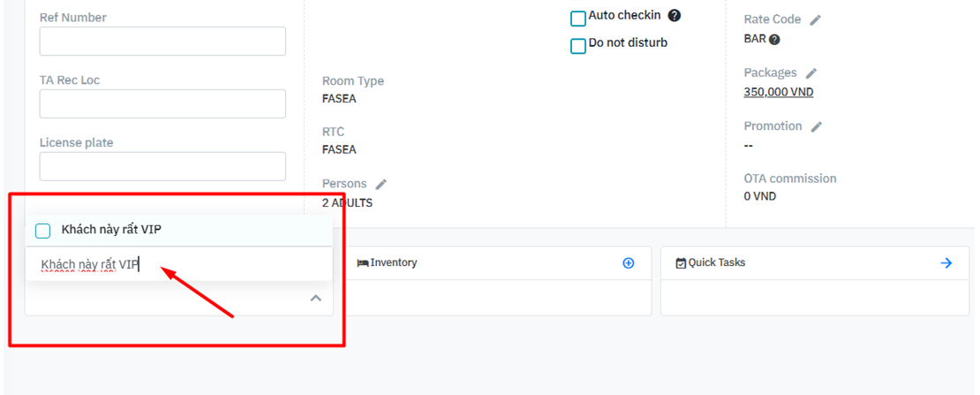Open the 350,000 VND packages link
The image size is (980, 395).
point(779,92)
